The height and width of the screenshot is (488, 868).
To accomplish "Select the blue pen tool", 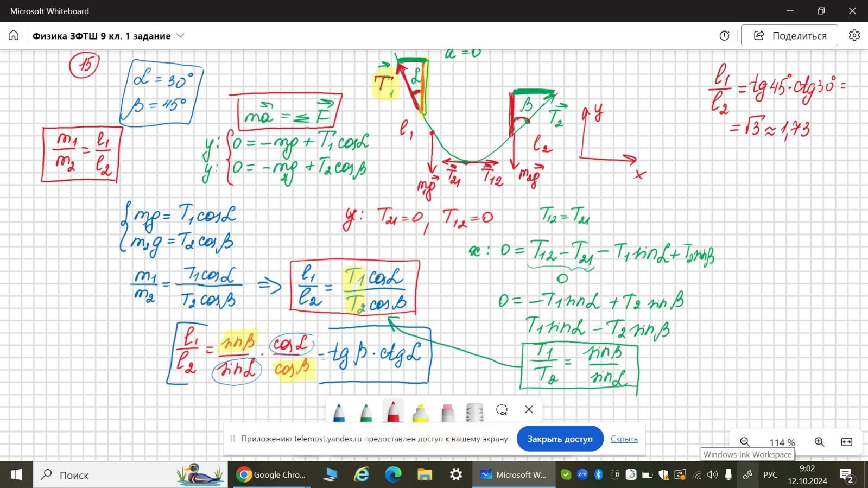I will pyautogui.click(x=339, y=412).
